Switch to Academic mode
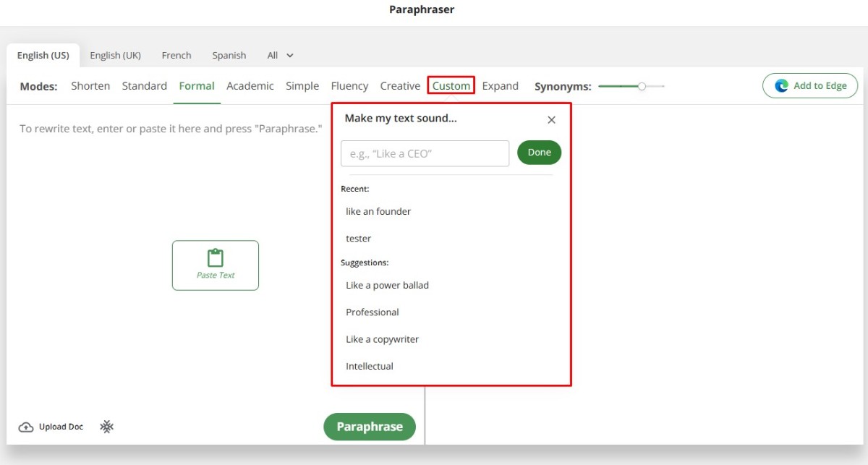Screen dimensions: 868x465 coord(250,85)
